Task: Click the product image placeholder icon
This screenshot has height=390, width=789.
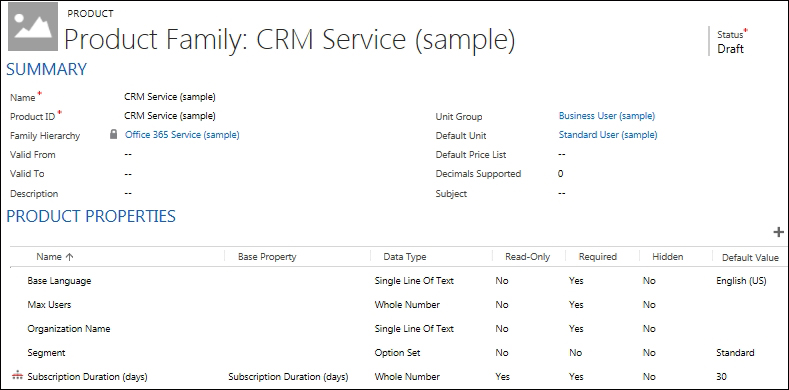Action: pos(33,27)
